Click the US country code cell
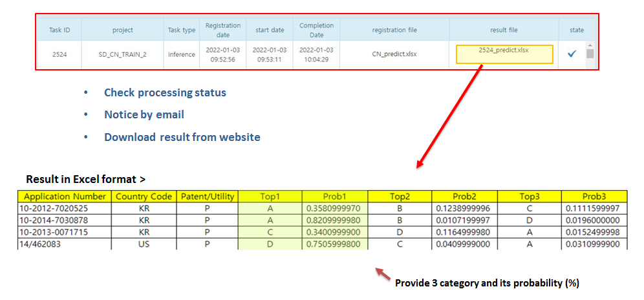This screenshot has width=644, height=300. pyautogui.click(x=144, y=244)
